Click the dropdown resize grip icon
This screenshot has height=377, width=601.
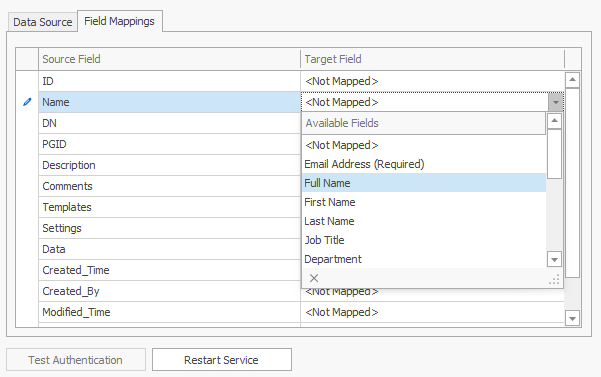554,280
